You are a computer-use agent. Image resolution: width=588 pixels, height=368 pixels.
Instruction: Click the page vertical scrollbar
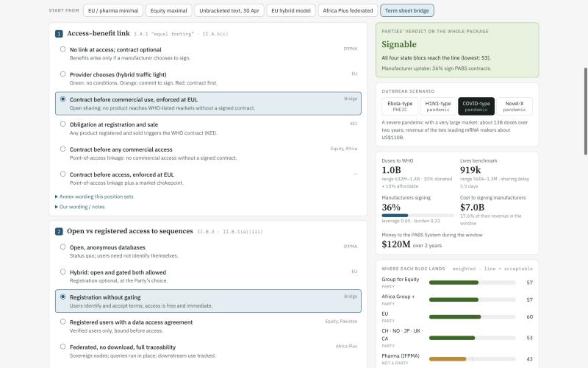pos(586,111)
